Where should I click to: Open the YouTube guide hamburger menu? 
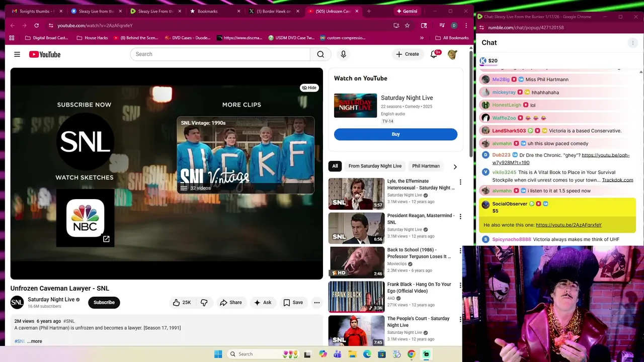(17, 54)
